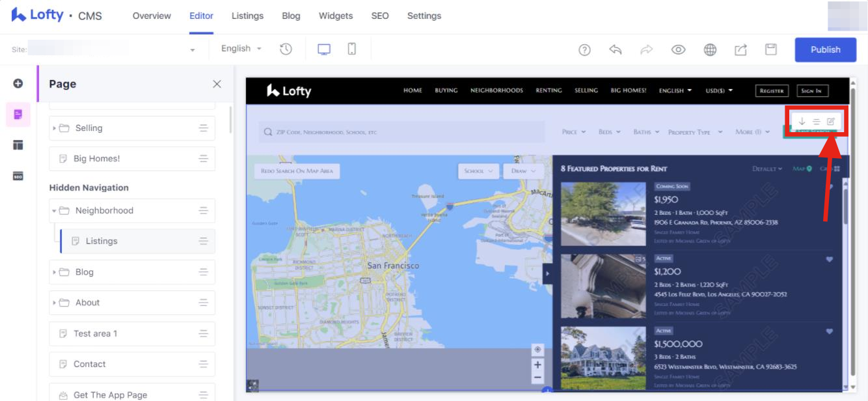Collapse the Neighborhood folder
Image resolution: width=868 pixels, height=401 pixels.
pyautogui.click(x=54, y=211)
